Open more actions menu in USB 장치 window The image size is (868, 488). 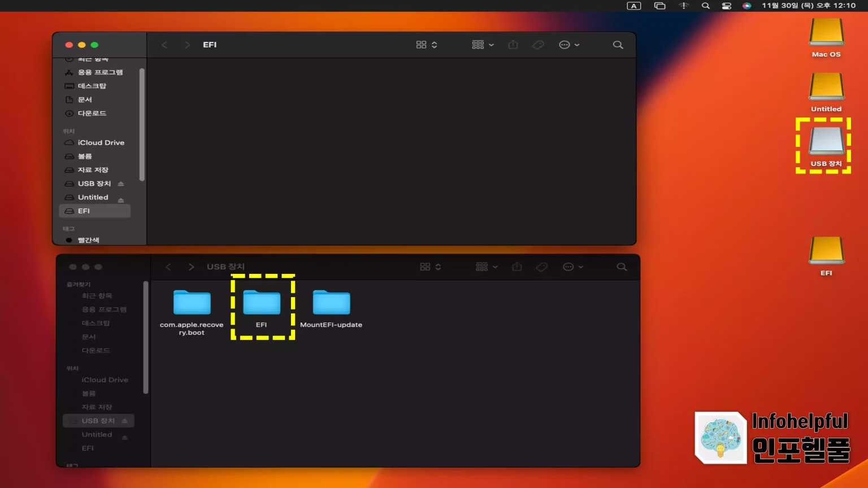(x=573, y=267)
